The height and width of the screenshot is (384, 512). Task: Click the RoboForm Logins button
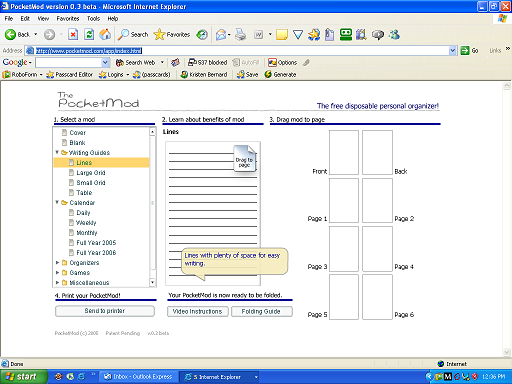pyautogui.click(x=111, y=75)
